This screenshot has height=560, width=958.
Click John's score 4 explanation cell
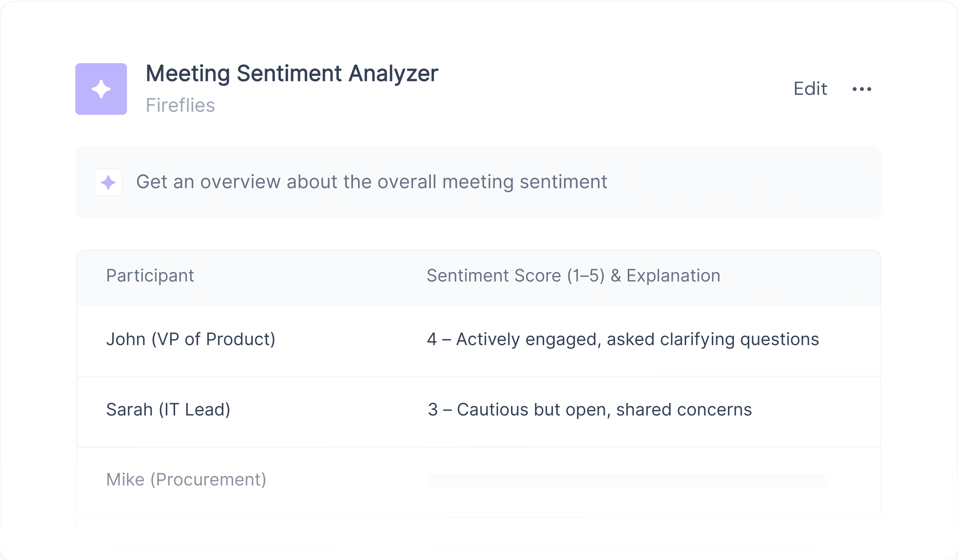[623, 339]
